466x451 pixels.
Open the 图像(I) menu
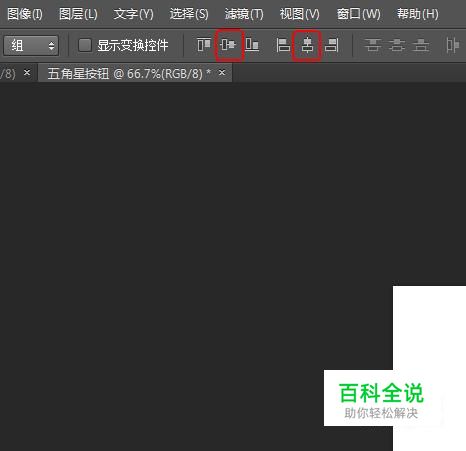[x=25, y=14]
